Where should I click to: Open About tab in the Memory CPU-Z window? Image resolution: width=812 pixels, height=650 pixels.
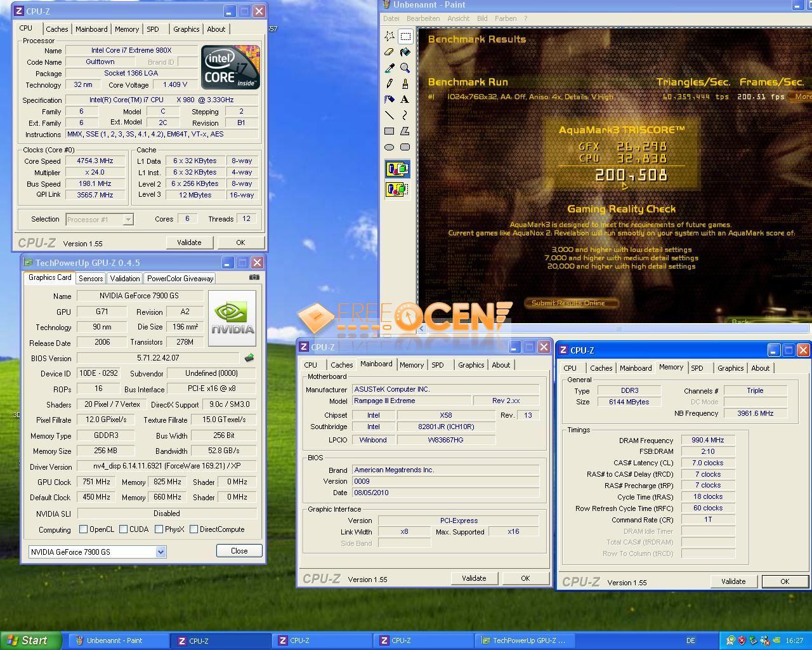click(x=760, y=368)
